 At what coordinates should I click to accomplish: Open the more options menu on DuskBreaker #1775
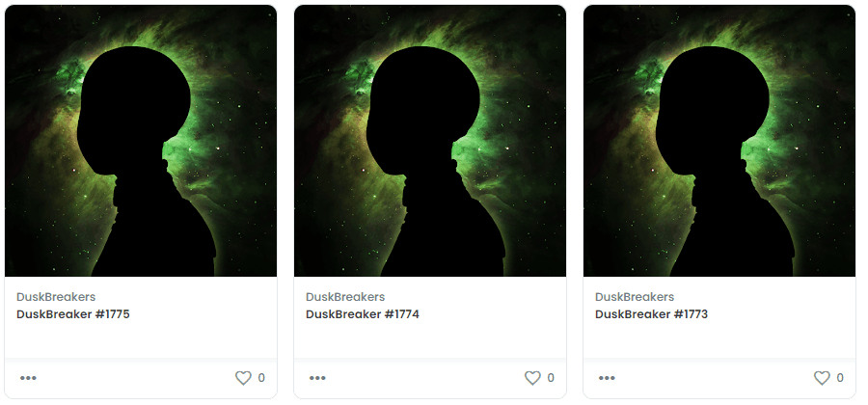[x=28, y=378]
